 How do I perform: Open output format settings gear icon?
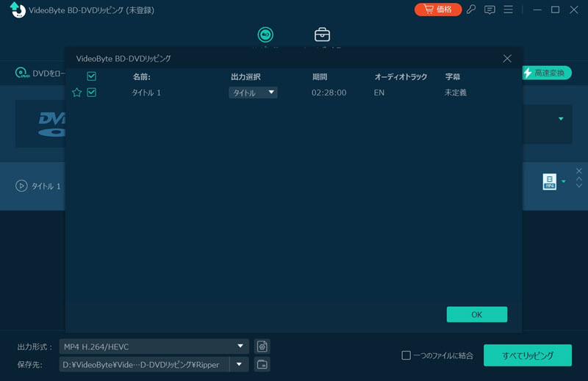click(x=262, y=346)
